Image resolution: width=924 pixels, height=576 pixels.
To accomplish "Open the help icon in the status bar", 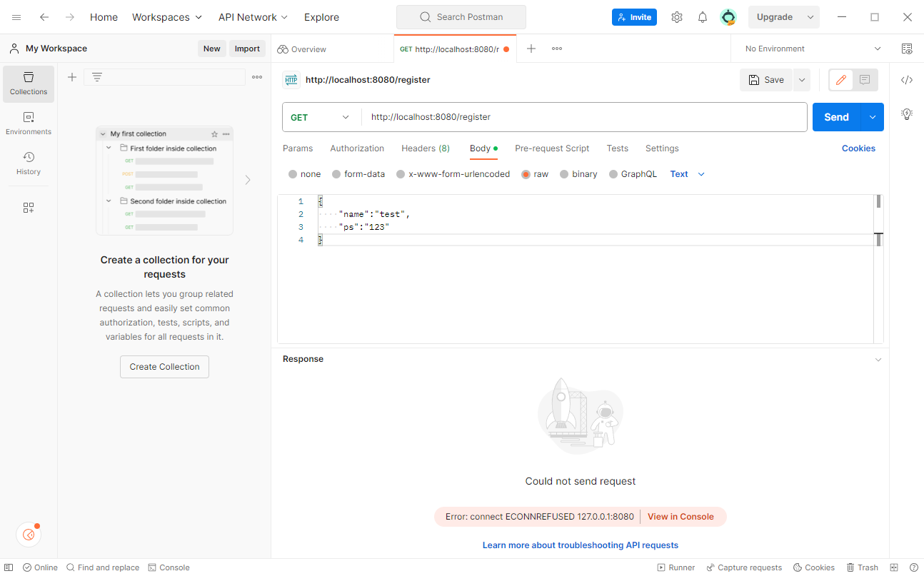I will [914, 567].
